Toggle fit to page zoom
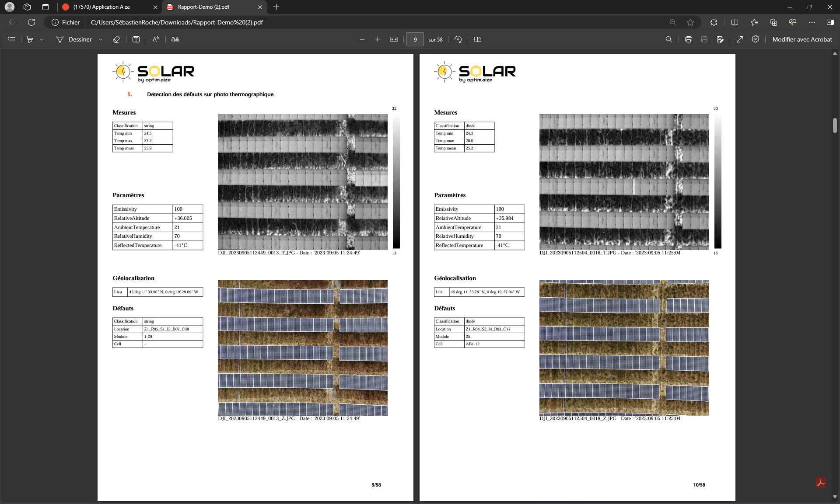The height and width of the screenshot is (504, 840). tap(394, 39)
